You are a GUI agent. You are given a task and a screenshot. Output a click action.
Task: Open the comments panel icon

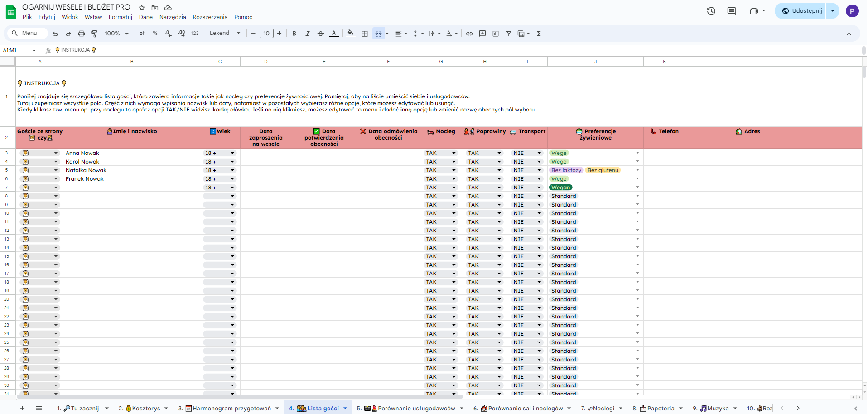732,11
